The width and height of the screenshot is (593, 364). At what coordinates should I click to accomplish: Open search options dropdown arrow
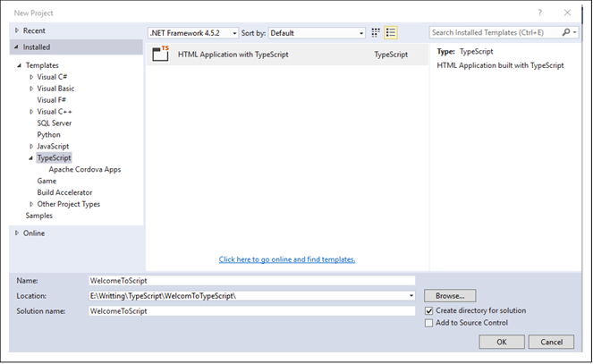click(x=575, y=32)
